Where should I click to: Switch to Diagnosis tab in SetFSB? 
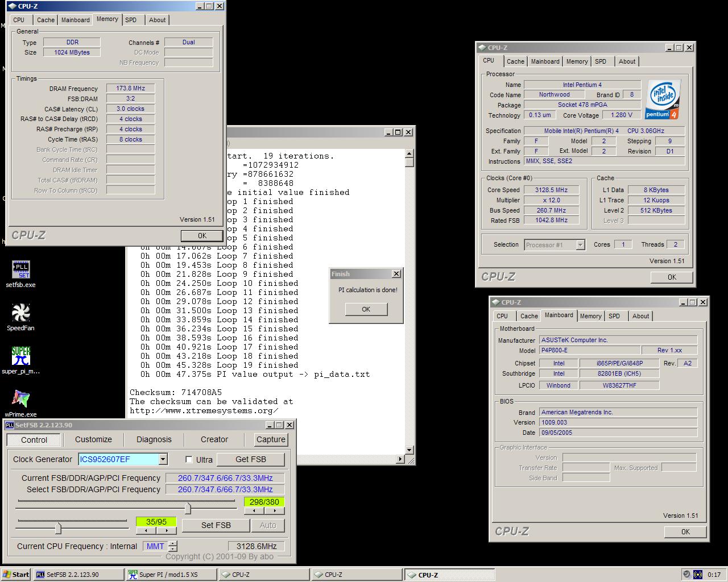(x=154, y=439)
